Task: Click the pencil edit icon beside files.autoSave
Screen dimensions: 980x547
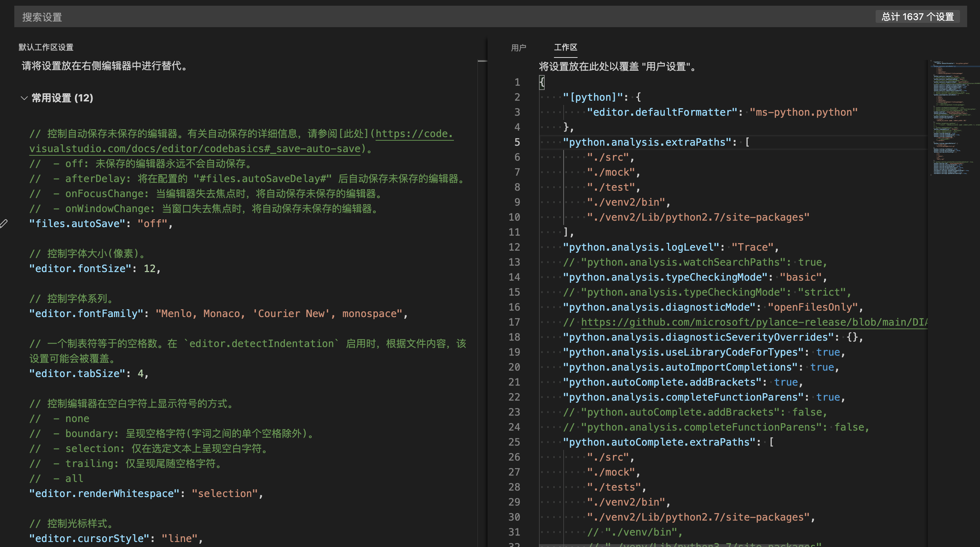Action: click(x=5, y=224)
